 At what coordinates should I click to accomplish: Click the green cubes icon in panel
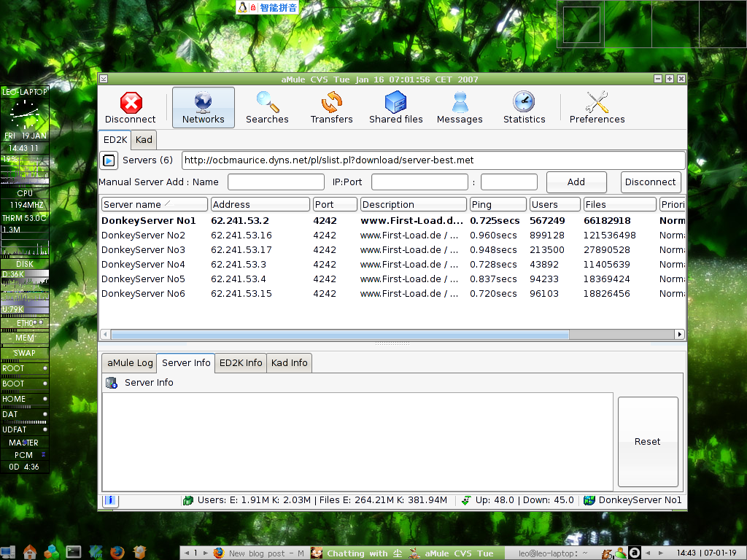[52, 552]
